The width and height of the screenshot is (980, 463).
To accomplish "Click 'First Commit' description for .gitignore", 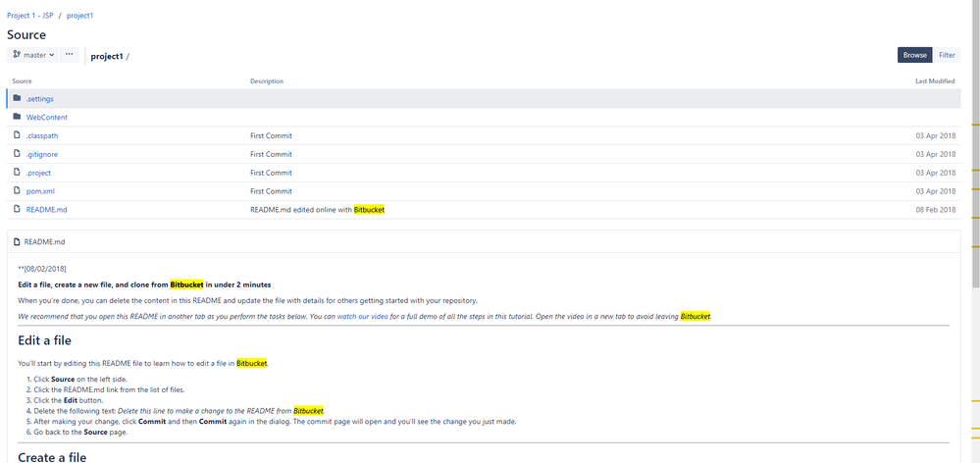I will [x=272, y=154].
